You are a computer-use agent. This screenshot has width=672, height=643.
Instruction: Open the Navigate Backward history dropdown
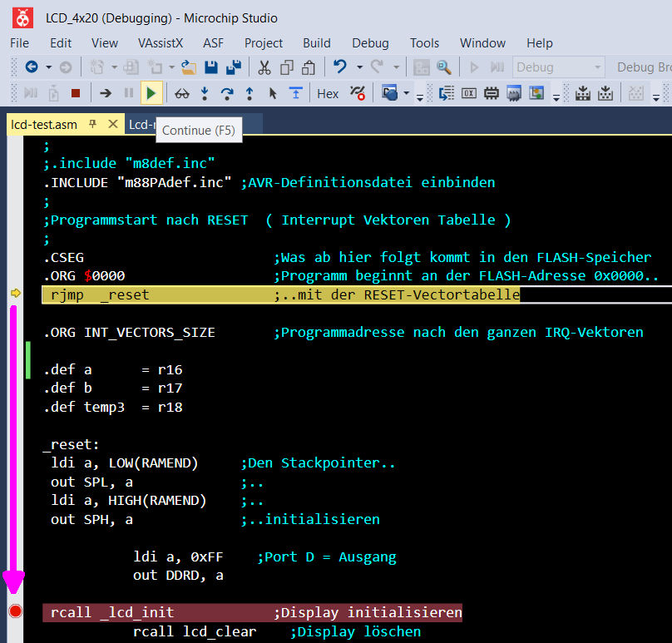[48, 67]
